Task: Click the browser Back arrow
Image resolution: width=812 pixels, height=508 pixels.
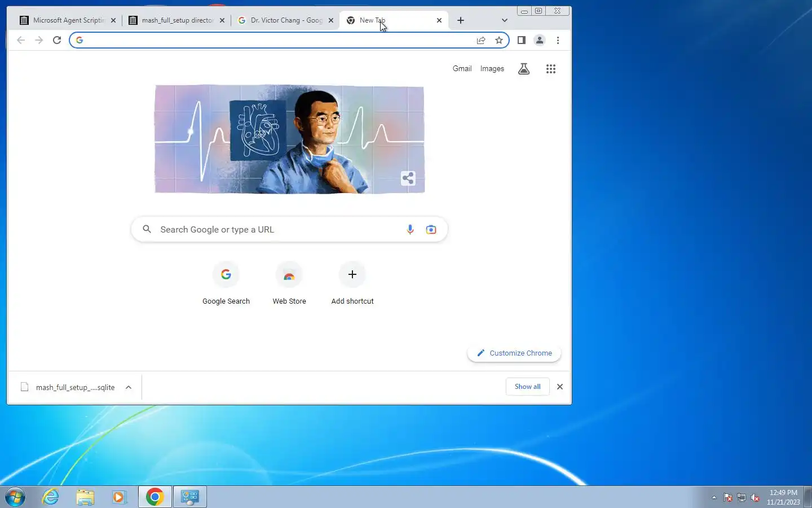Action: 21,40
